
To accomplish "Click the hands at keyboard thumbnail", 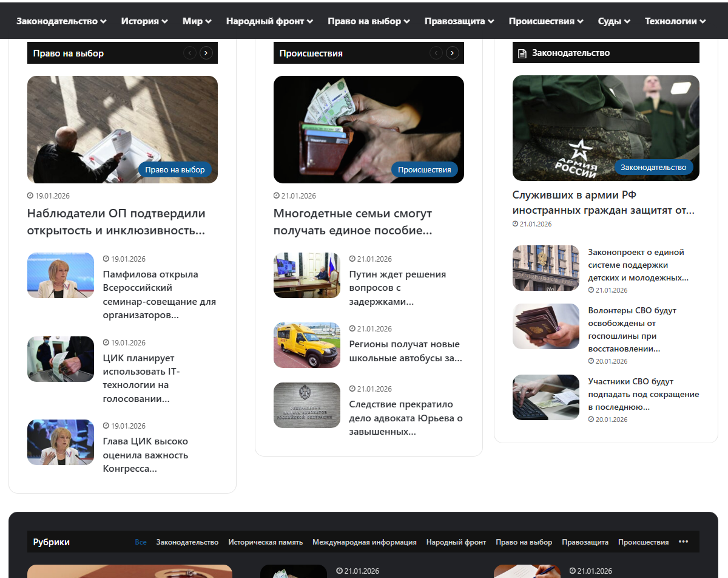I will point(546,397).
